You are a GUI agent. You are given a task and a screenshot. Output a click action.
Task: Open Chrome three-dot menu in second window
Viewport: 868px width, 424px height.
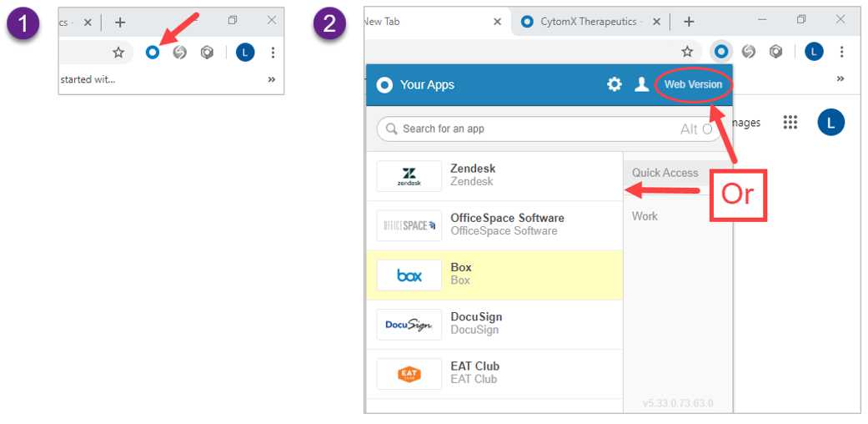[841, 52]
